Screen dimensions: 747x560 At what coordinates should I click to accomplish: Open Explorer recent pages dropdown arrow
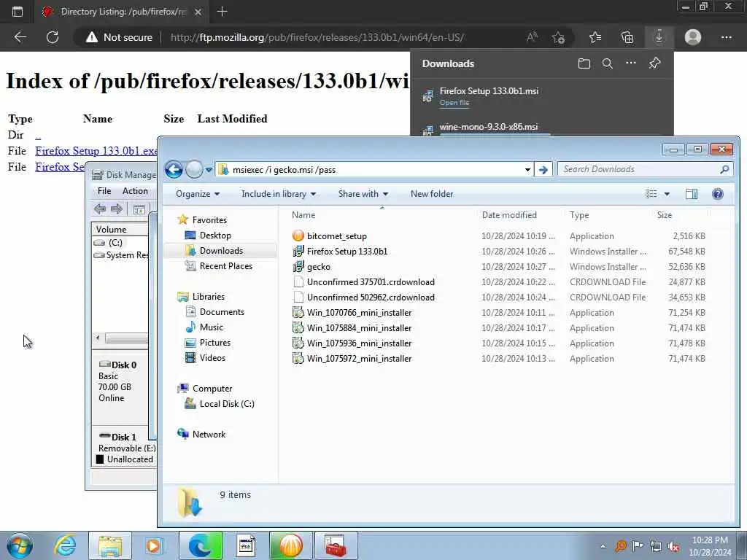pyautogui.click(x=209, y=169)
